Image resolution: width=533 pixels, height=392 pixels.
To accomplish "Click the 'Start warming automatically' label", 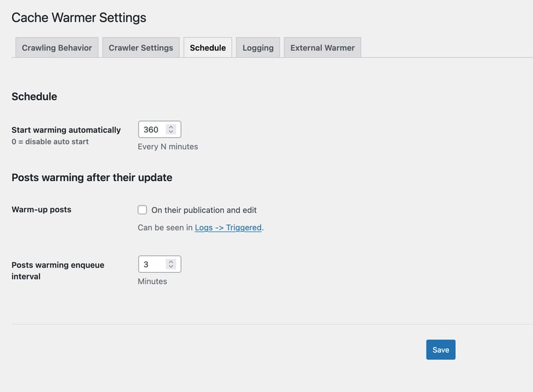I will [66, 130].
